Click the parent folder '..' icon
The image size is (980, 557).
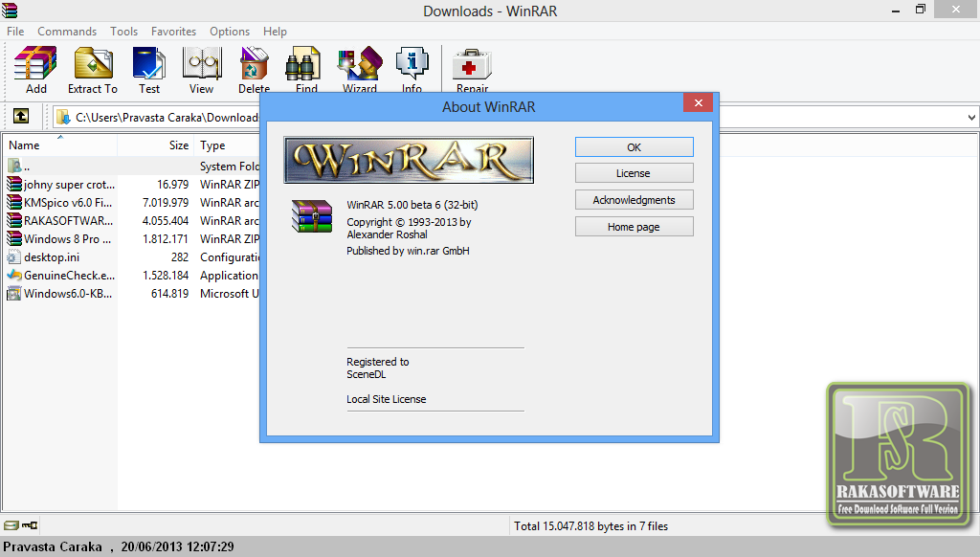pos(14,166)
